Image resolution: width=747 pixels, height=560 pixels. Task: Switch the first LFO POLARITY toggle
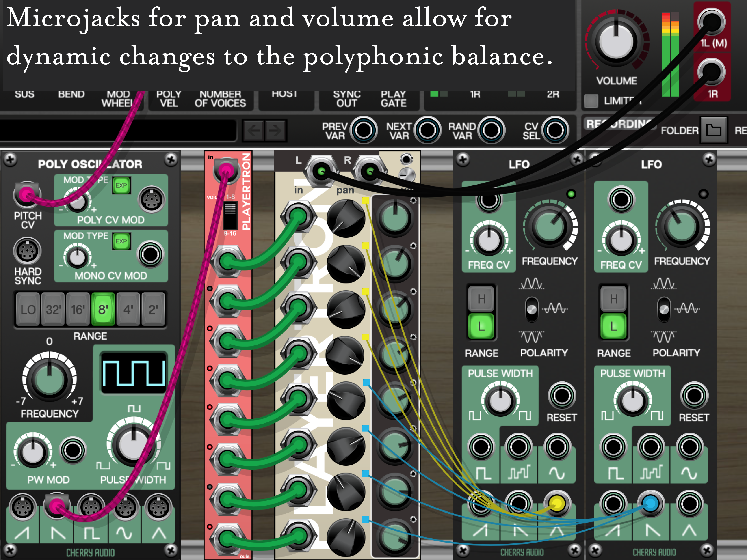[532, 309]
